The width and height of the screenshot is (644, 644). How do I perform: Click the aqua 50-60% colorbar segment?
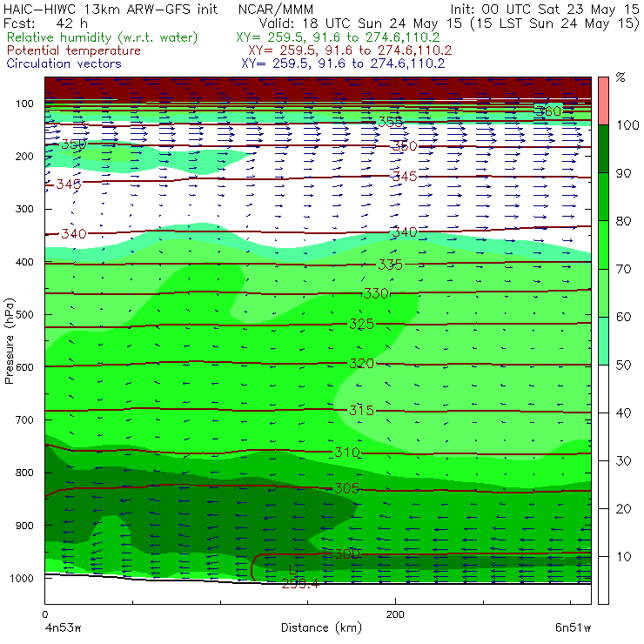click(x=603, y=341)
